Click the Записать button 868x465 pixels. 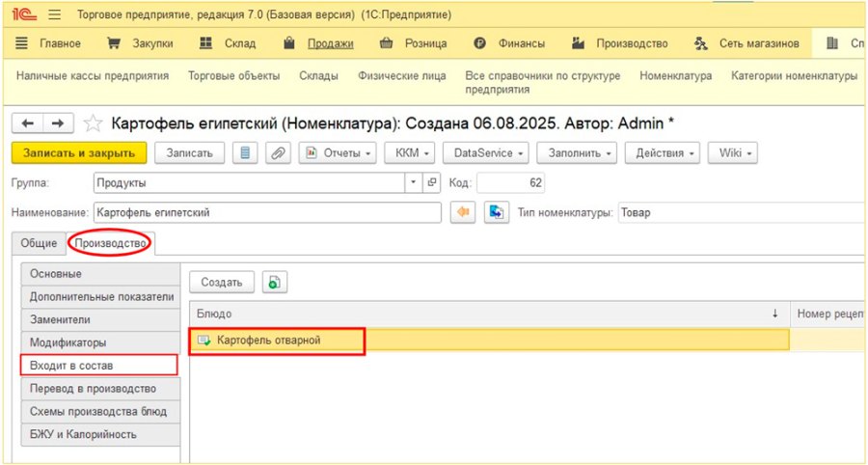[189, 153]
